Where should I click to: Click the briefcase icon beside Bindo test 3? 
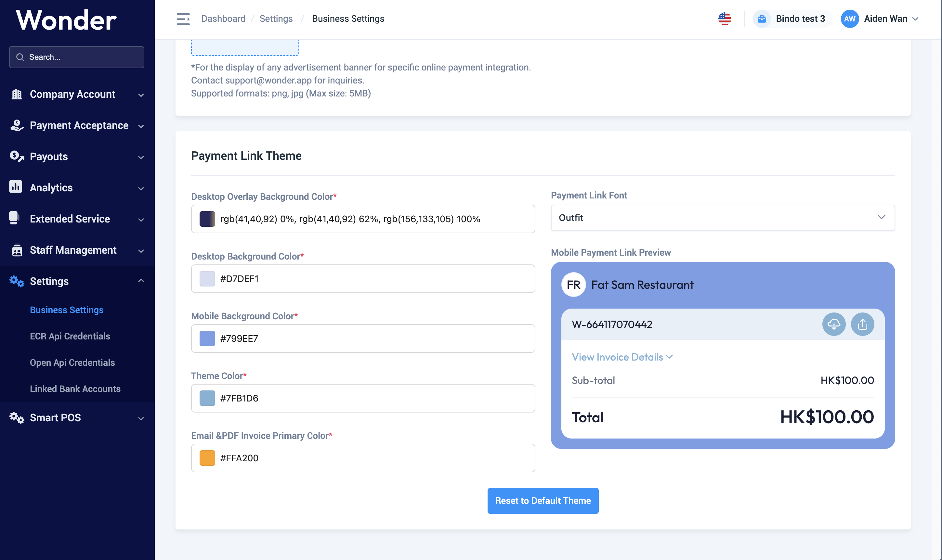point(762,19)
